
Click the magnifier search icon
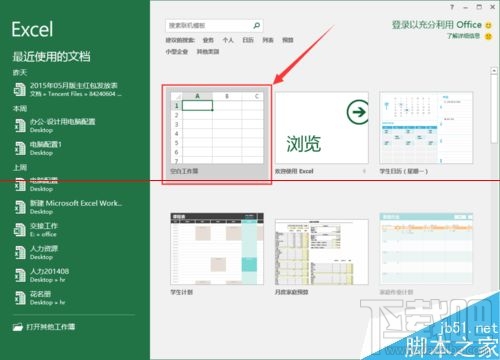click(x=256, y=25)
